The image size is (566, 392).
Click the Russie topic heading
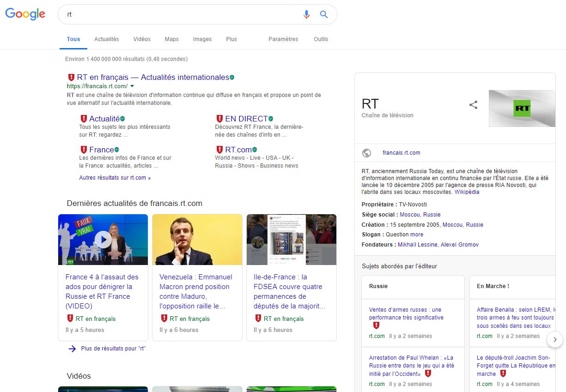(x=378, y=286)
